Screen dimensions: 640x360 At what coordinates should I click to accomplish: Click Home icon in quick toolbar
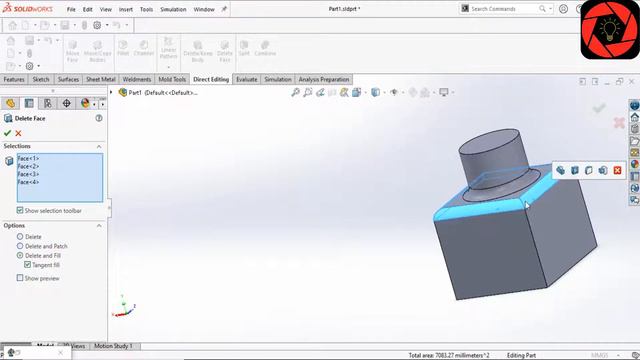pyautogui.click(x=13, y=25)
